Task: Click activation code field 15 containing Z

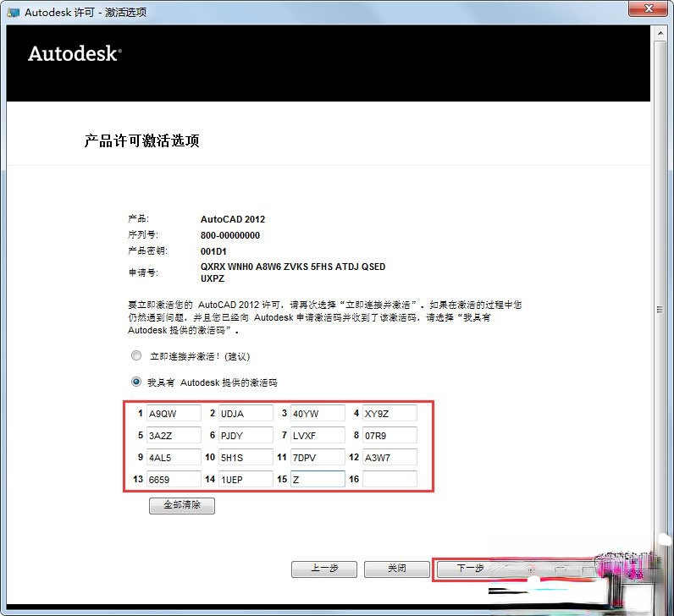Action: 318,479
